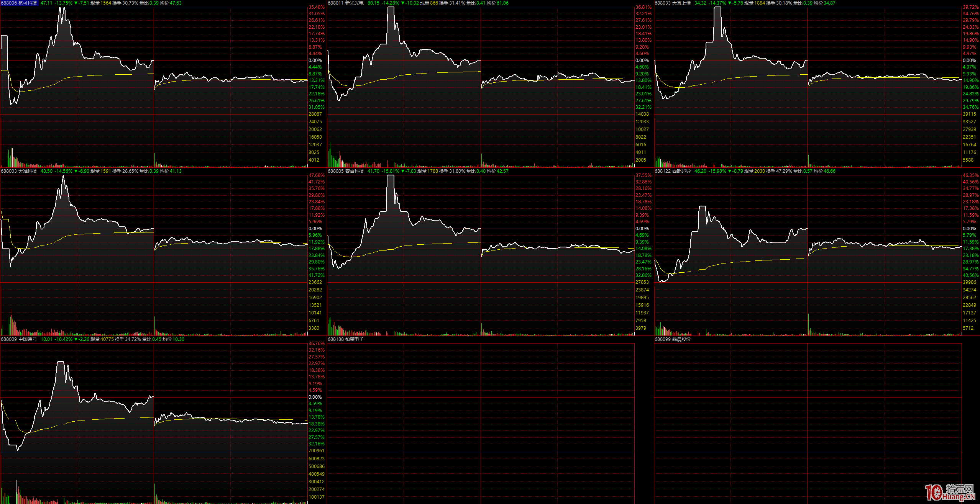
Task: Click the down-arrow beside -5.76 in 天宜上佳 header
Action: (730, 3)
